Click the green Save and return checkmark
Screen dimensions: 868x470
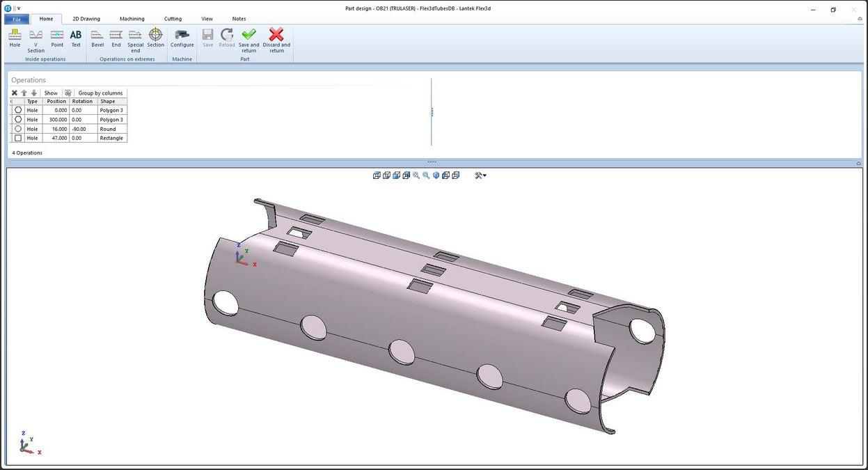point(248,39)
